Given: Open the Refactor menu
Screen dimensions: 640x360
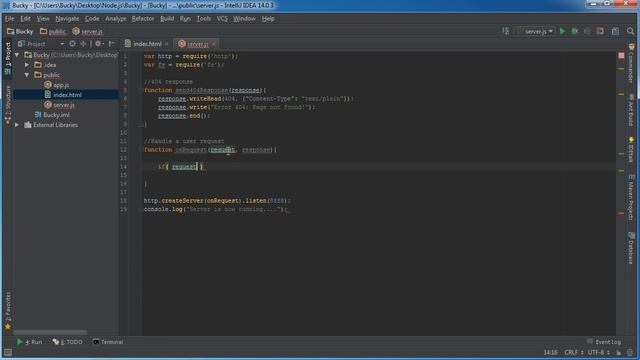Looking at the screenshot, I should [143, 19].
